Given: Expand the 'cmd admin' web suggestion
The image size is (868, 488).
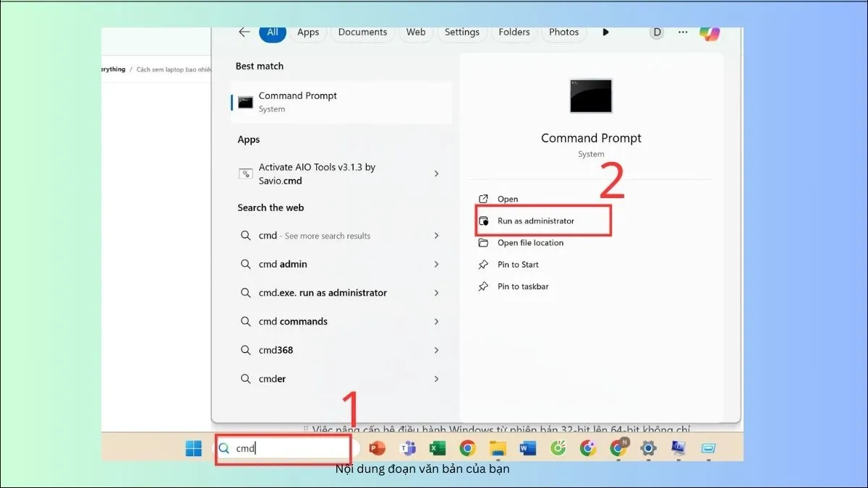Looking at the screenshot, I should 436,265.
